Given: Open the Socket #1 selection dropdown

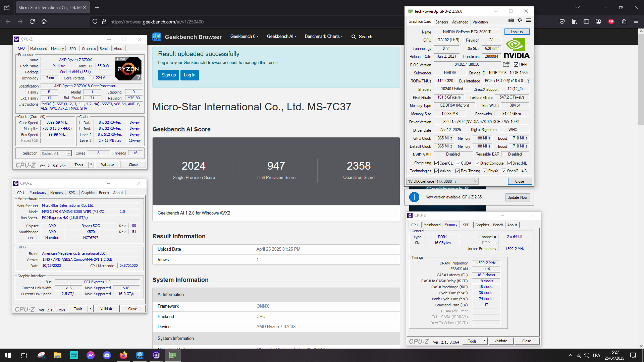Looking at the screenshot, I should [56, 154].
